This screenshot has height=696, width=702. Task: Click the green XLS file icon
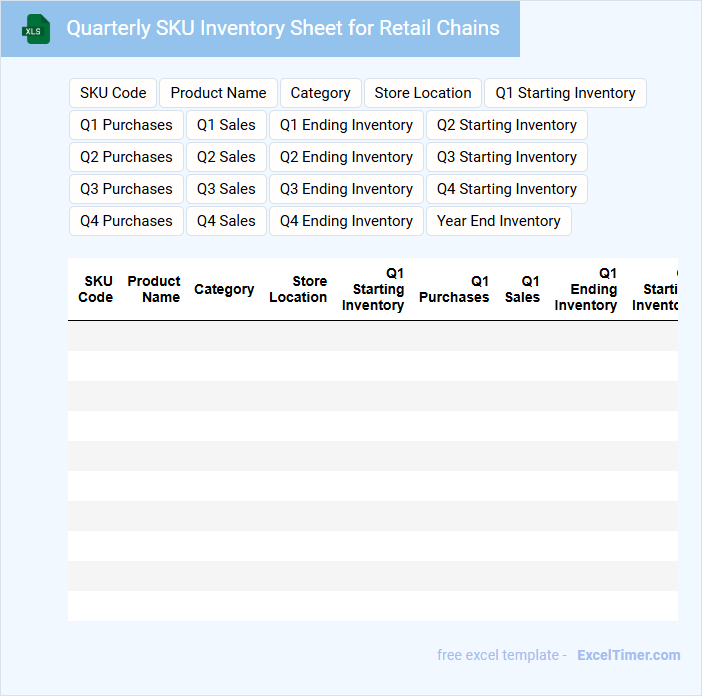[36, 29]
